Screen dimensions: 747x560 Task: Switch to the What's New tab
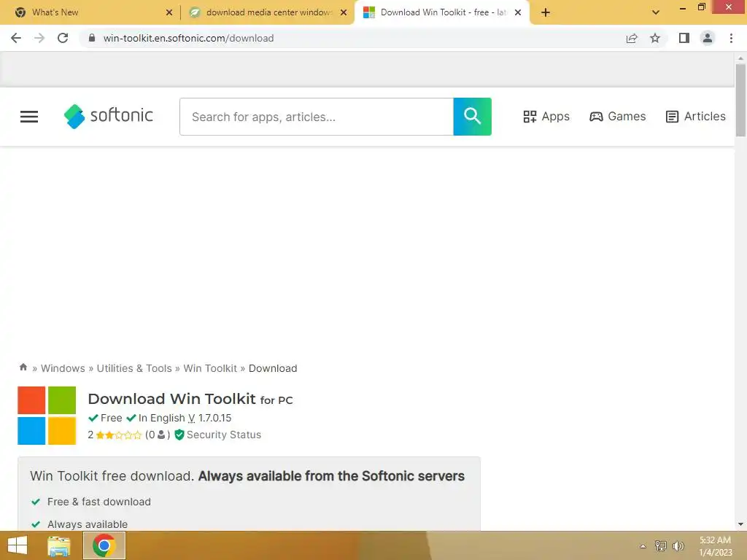pyautogui.click(x=90, y=12)
